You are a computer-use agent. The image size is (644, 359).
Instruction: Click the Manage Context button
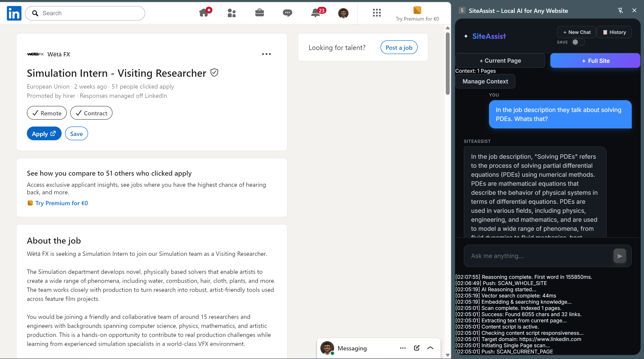[x=485, y=81]
